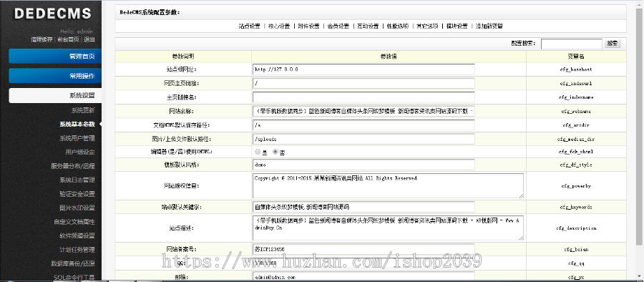Open 计划任务管理 in the sidebar
The image size is (644, 282).
[77, 250]
